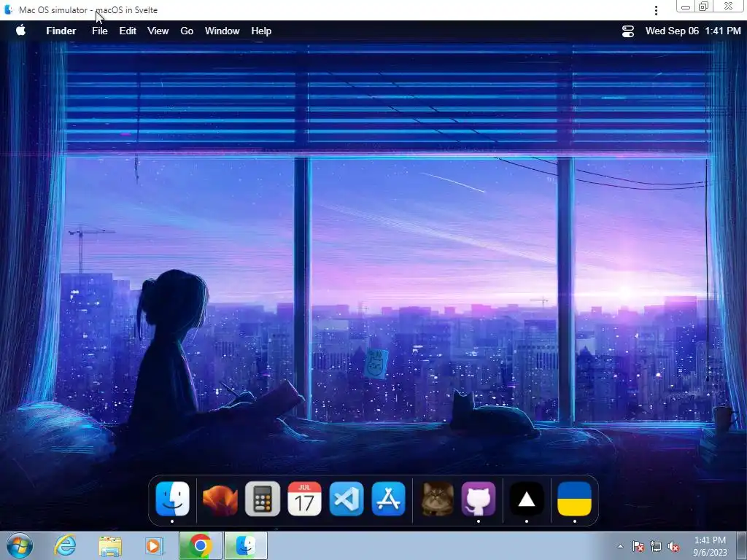Open the Window menu
This screenshot has height=560, width=747.
click(x=222, y=31)
